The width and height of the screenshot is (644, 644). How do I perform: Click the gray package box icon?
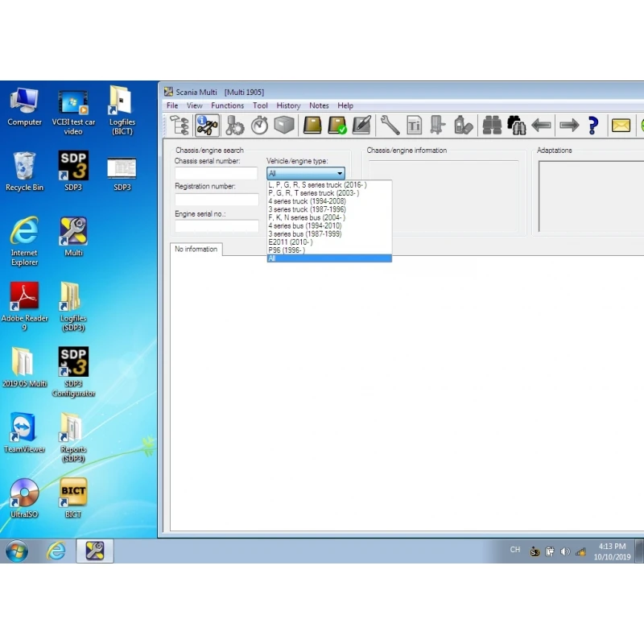(x=284, y=125)
